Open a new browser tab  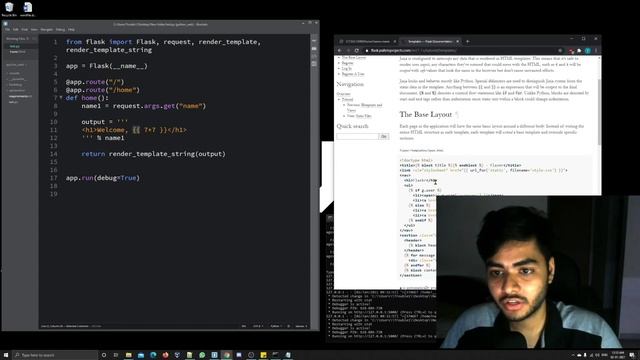click(x=468, y=41)
